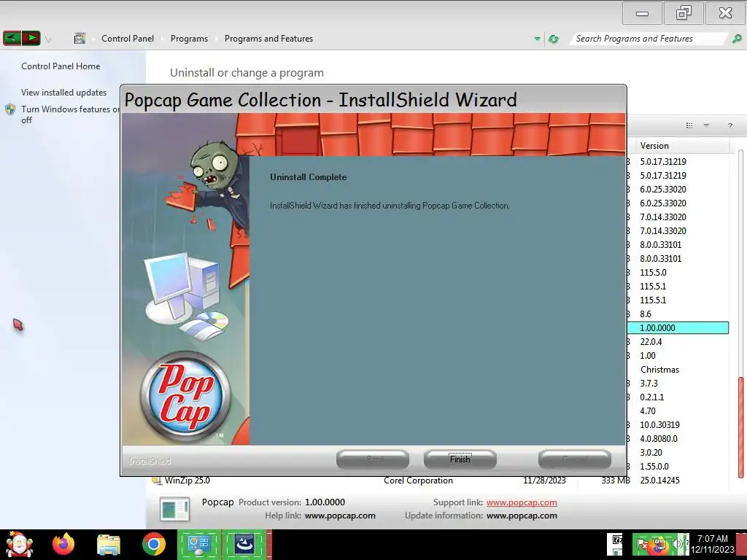This screenshot has width=747, height=560.
Task: Click Corel Corporation publisher cell
Action: tap(418, 481)
